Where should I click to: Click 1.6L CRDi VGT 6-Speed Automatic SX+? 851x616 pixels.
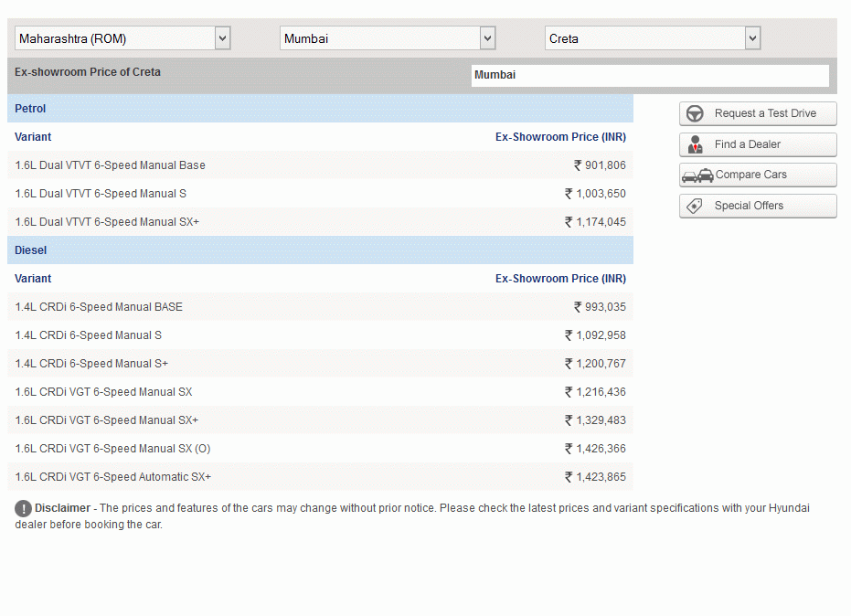113,477
